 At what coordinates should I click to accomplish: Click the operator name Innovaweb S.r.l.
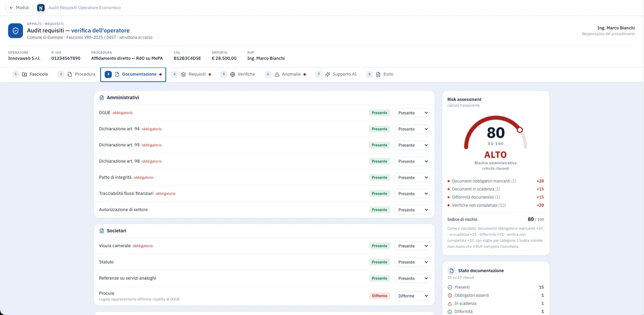pyautogui.click(x=24, y=58)
